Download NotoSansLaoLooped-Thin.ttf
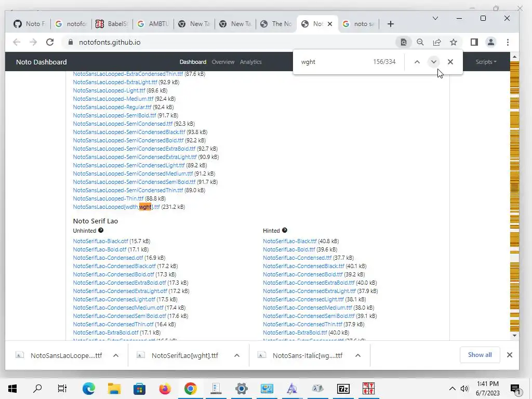The height and width of the screenshot is (399, 532). 108,198
